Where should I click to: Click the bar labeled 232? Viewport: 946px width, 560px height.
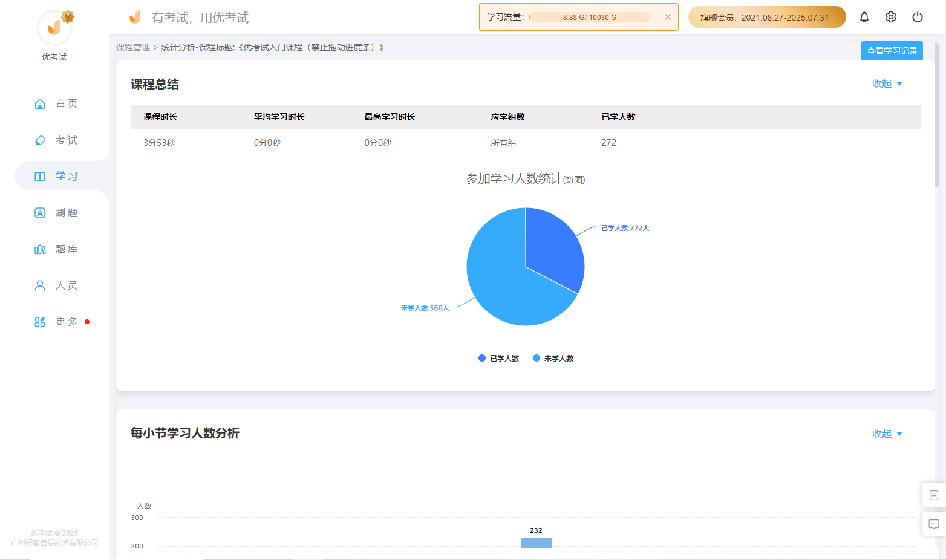[536, 542]
